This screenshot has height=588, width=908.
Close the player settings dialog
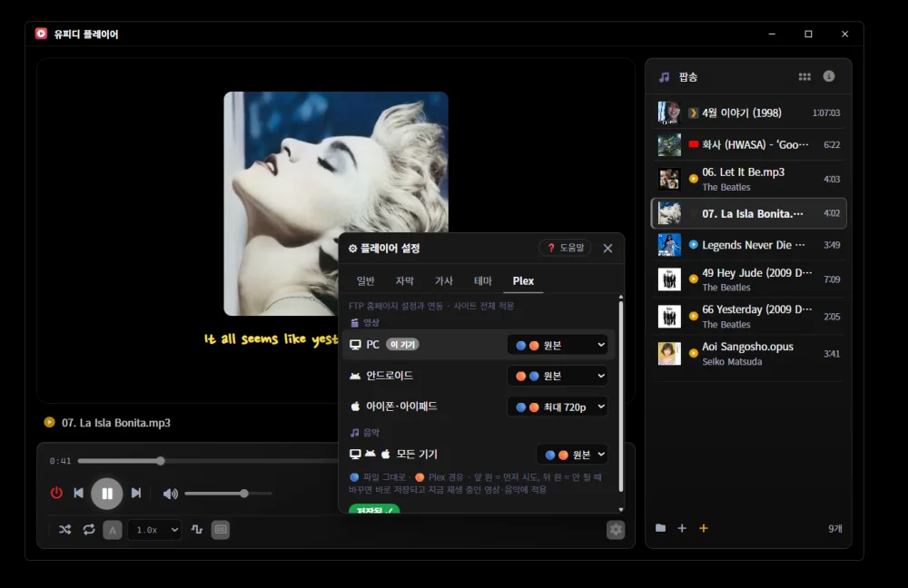pos(607,249)
